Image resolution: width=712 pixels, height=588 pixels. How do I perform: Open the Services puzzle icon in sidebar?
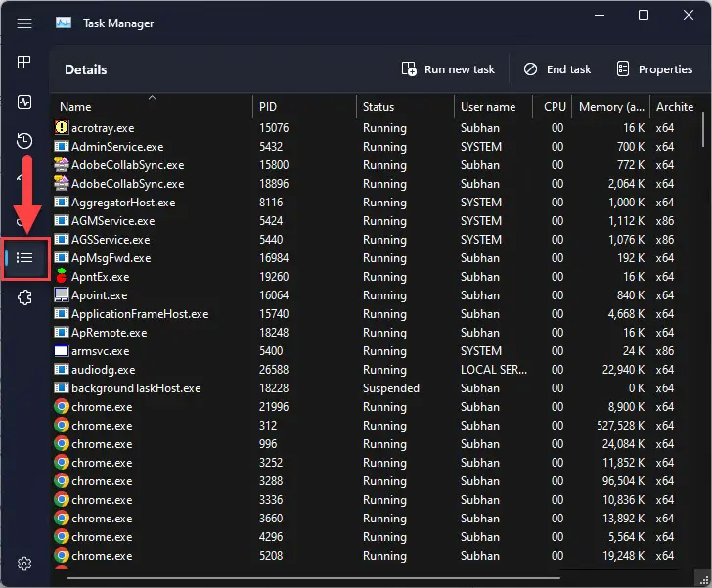(x=24, y=297)
